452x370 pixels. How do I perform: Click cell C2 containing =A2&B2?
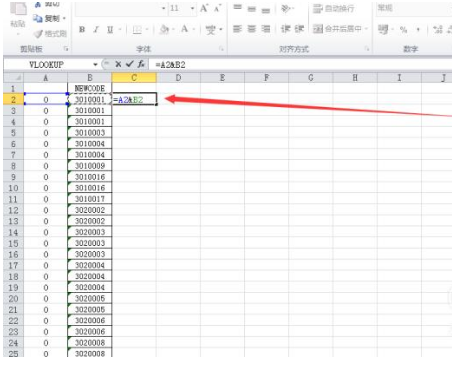pos(134,99)
